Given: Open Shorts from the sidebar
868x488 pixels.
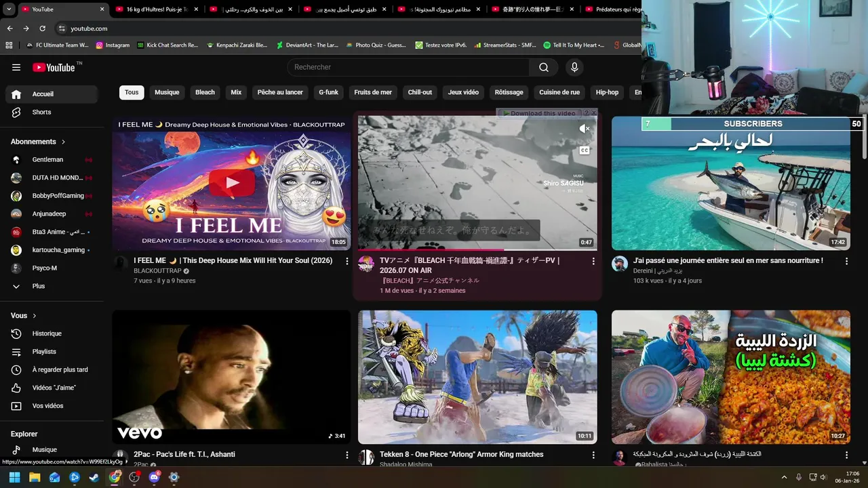Looking at the screenshot, I should tap(52, 113).
